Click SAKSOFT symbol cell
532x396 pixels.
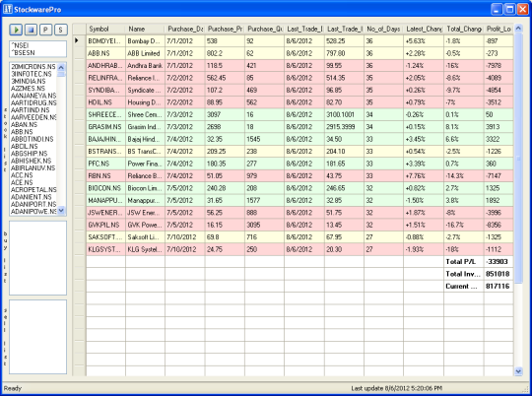coord(105,236)
